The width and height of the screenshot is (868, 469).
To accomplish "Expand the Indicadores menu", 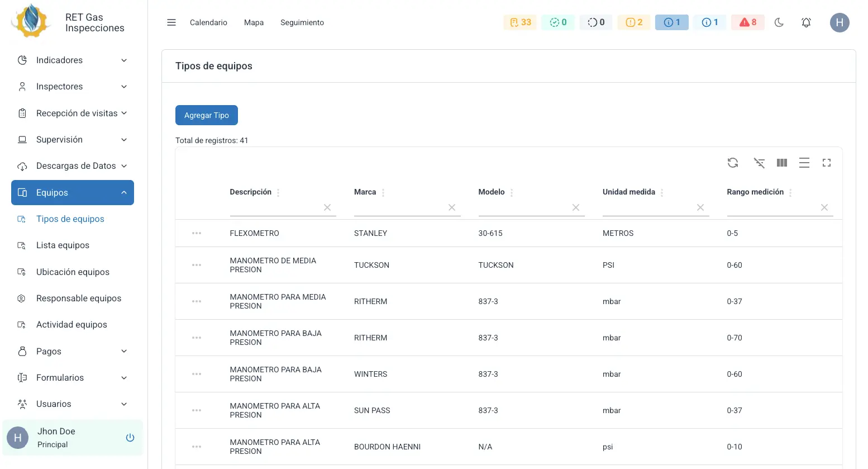I will pos(73,60).
